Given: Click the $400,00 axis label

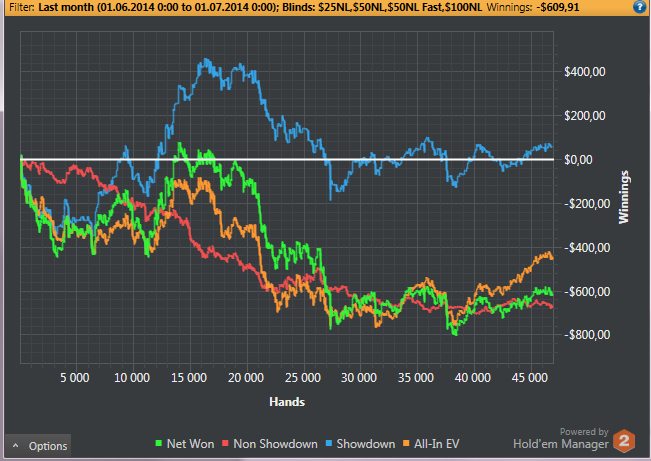Looking at the screenshot, I should [585, 72].
